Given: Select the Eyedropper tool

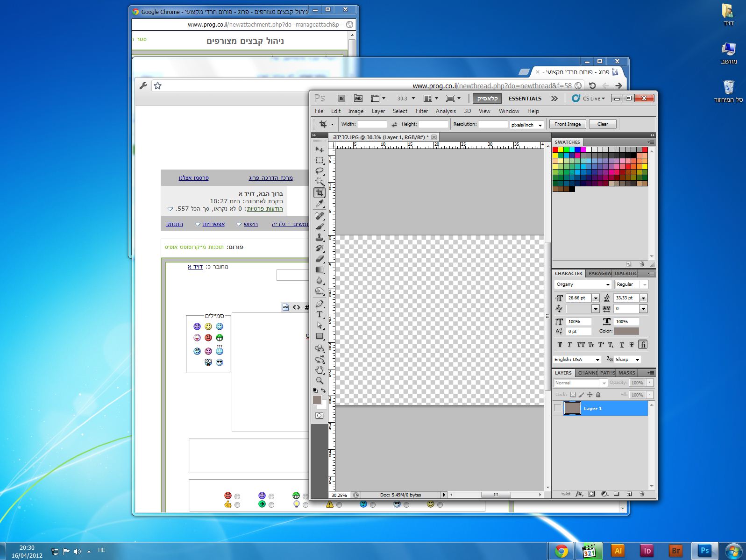Looking at the screenshot, I should click(320, 203).
